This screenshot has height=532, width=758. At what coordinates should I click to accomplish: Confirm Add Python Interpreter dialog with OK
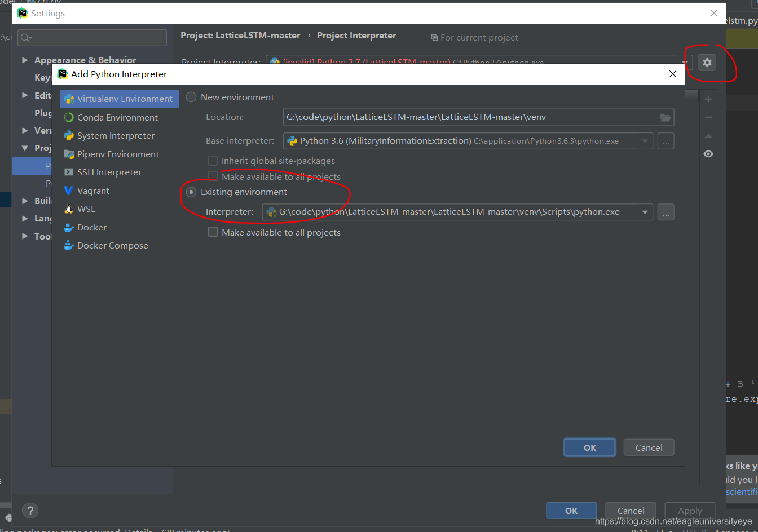coord(590,447)
